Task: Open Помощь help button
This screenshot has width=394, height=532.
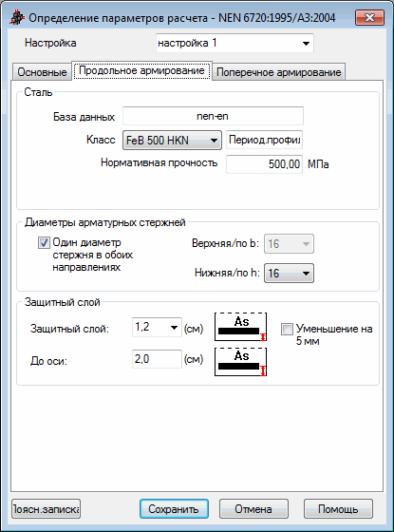Action: (338, 509)
